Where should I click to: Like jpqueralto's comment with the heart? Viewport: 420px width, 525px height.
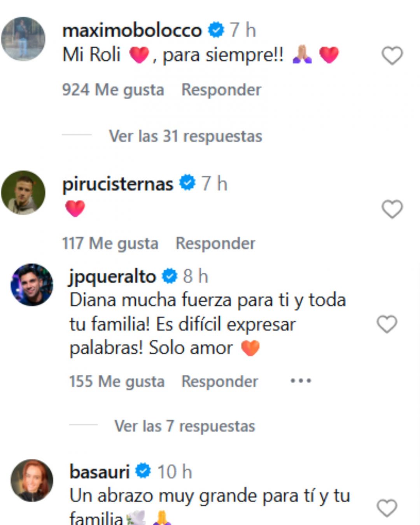[387, 324]
